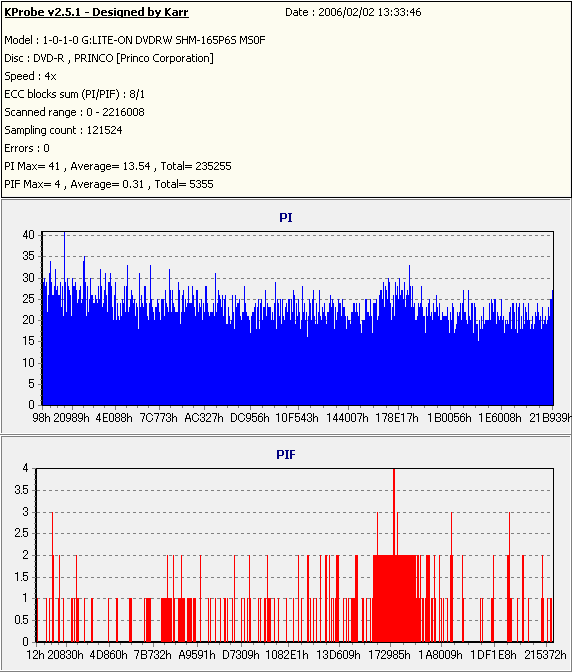Click the 21B939h label on PI axis

[550, 418]
